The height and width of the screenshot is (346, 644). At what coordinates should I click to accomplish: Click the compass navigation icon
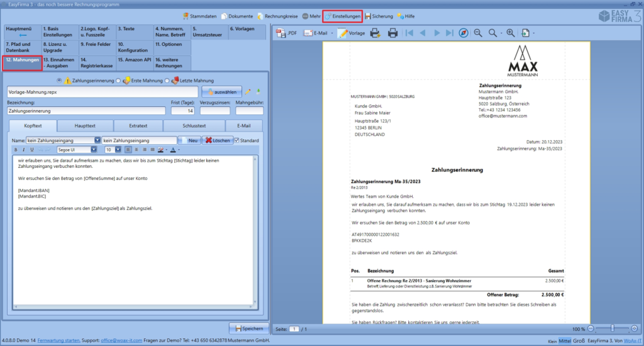click(464, 33)
